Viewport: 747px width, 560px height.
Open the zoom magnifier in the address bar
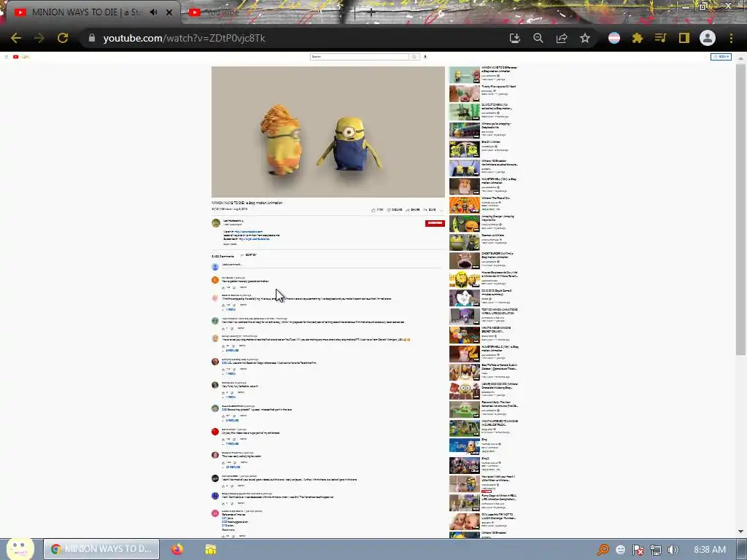[538, 38]
